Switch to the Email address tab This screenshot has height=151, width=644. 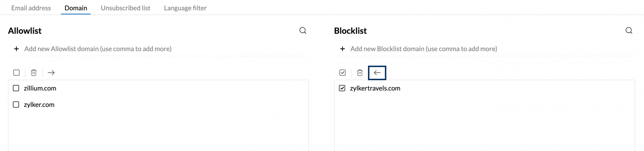(31, 8)
